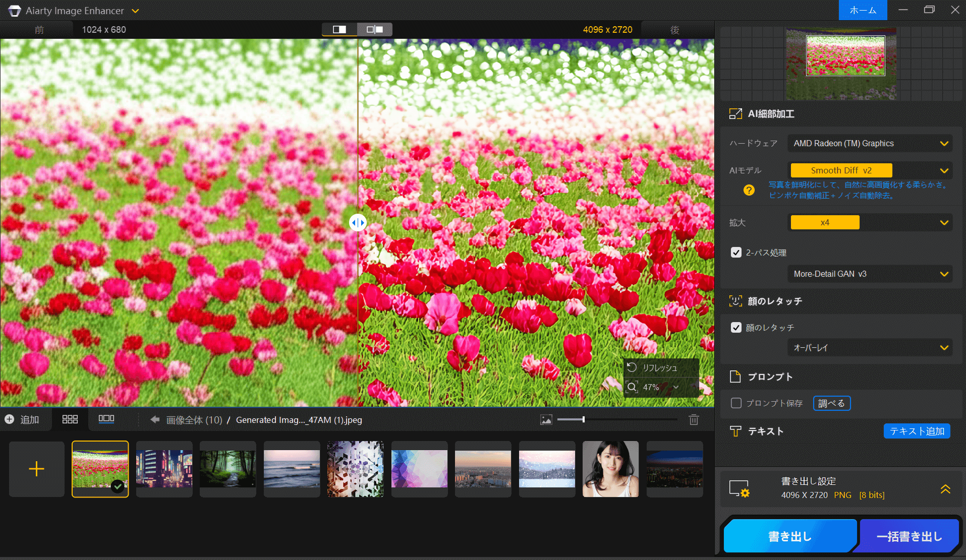Uncheck the 顔のレタッチ checkbox
Viewport: 966px width, 560px height.
(x=736, y=328)
